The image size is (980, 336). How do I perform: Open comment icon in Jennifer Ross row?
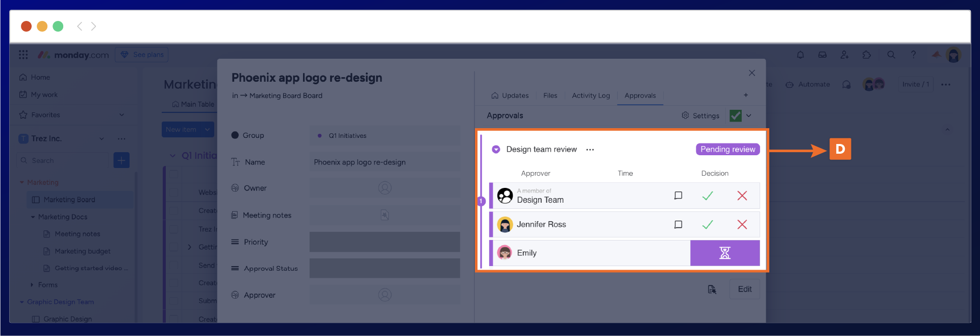[678, 225]
